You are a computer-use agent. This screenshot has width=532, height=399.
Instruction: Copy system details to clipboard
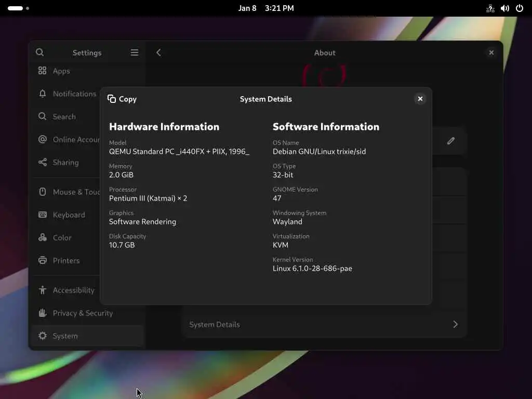pos(122,99)
